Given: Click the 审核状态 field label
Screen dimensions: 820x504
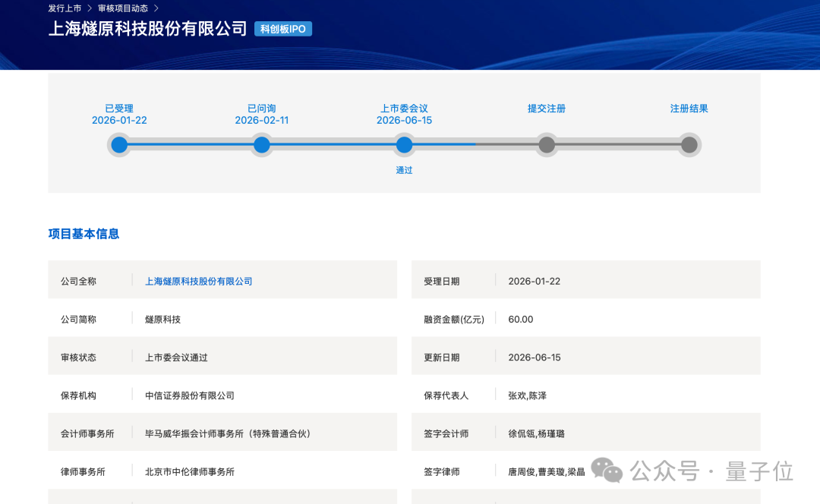Looking at the screenshot, I should click(78, 358).
